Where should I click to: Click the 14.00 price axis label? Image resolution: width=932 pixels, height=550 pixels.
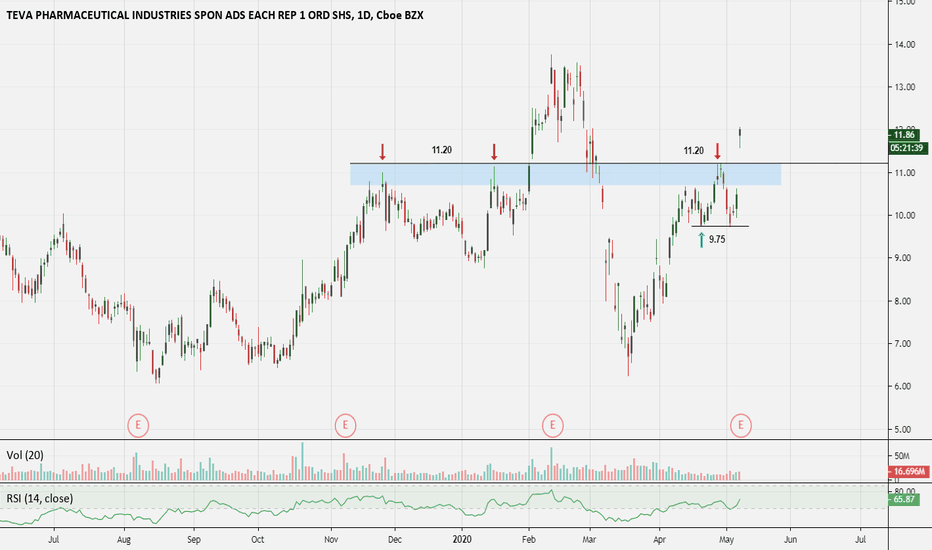click(x=905, y=45)
